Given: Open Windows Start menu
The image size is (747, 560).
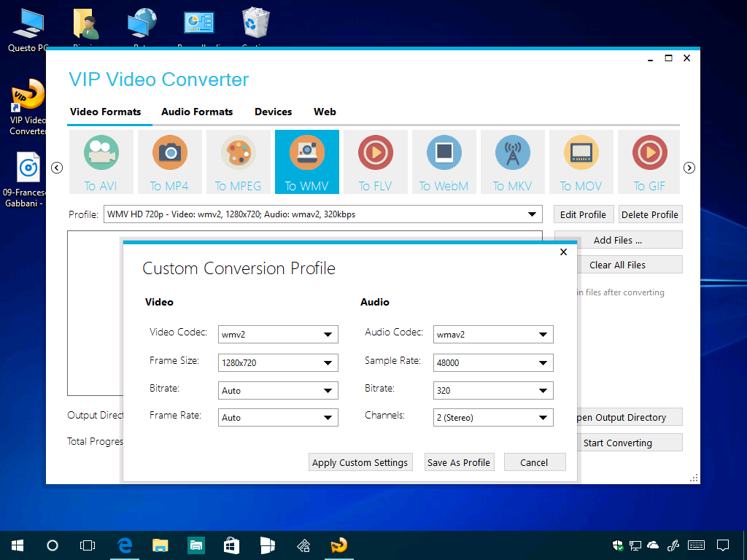Looking at the screenshot, I should 18,545.
